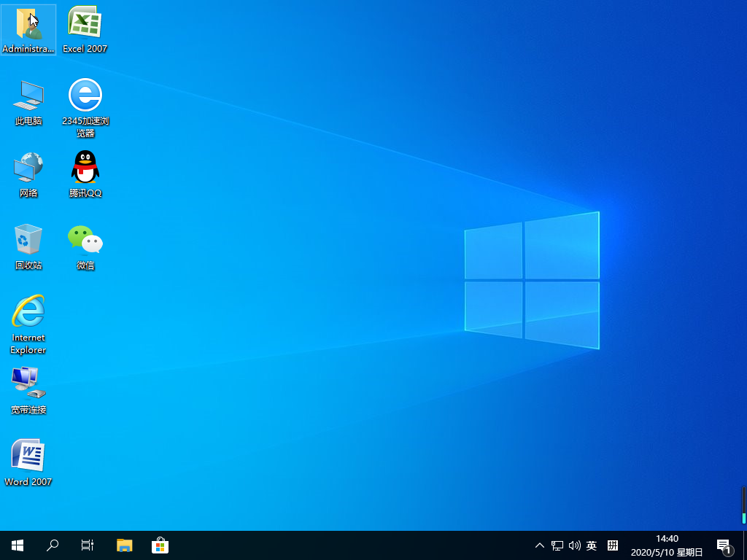Select the 微信 (WeChat) desktop icon
747x560 pixels.
tap(85, 248)
